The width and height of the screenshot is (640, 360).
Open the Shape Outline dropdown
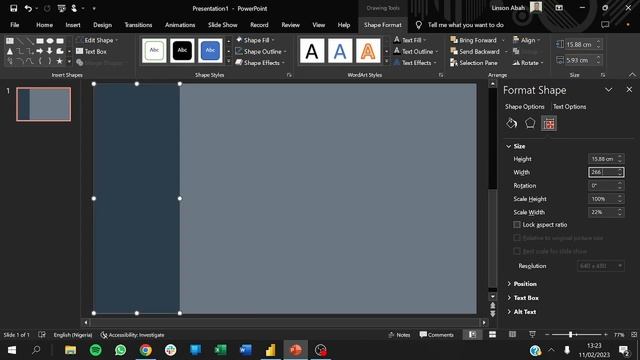tap(261, 51)
